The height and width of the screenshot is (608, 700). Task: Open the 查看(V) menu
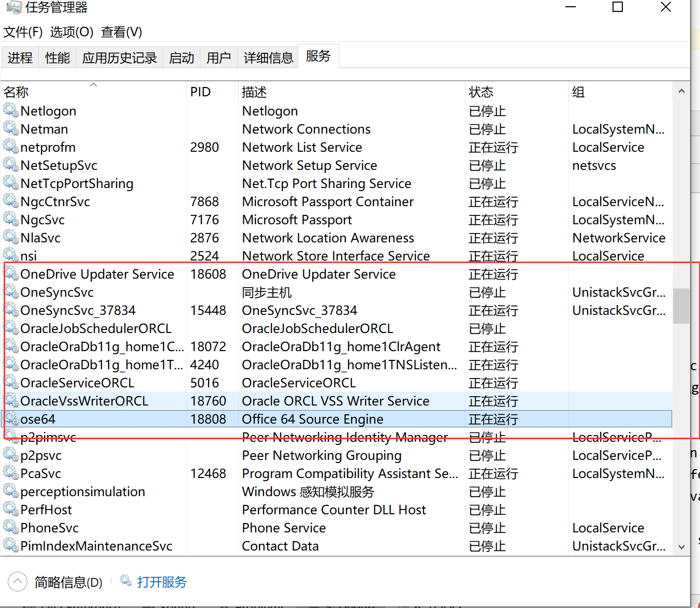[121, 32]
